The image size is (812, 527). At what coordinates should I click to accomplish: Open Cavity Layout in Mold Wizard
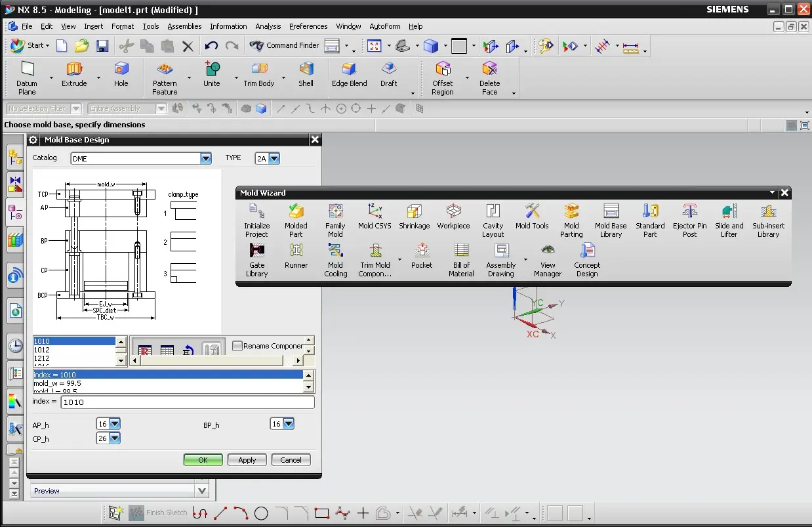[x=493, y=220]
